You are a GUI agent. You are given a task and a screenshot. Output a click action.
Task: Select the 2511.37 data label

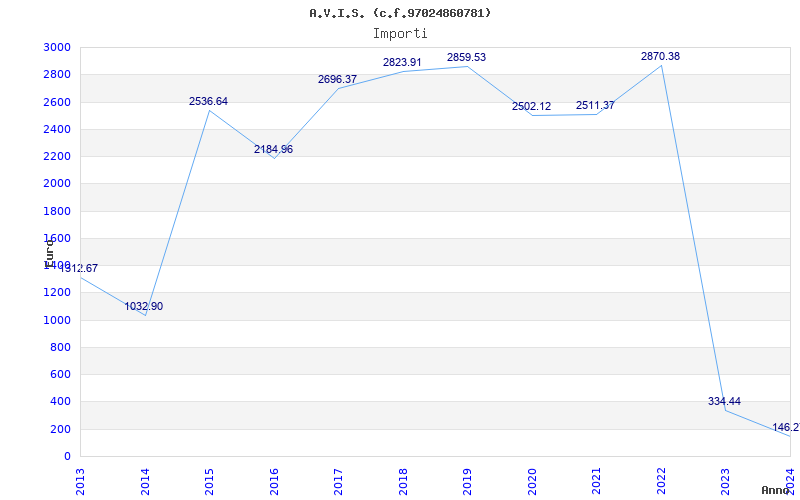[x=595, y=106]
